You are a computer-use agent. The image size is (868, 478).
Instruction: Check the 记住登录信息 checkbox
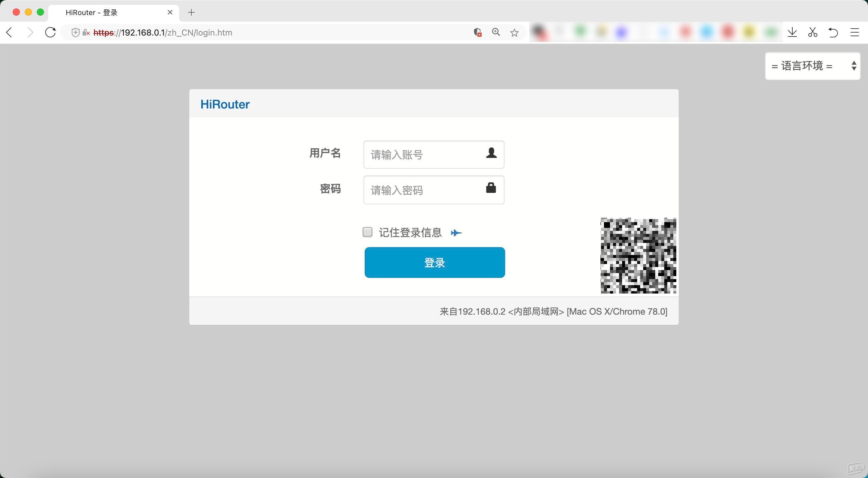pos(367,232)
